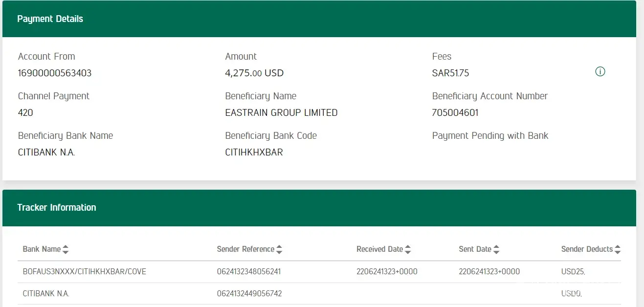
Task: Select CITIBANK N.A. row in tracker table
Action: point(46,294)
